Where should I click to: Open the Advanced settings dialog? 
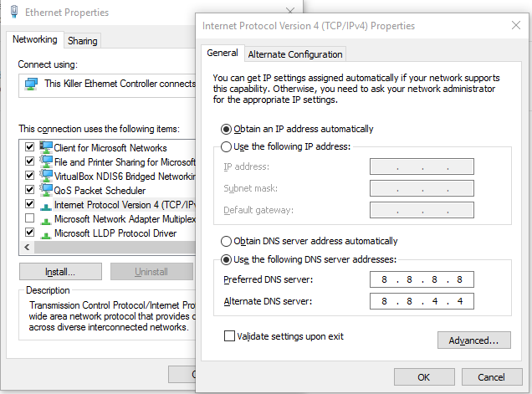(x=473, y=340)
